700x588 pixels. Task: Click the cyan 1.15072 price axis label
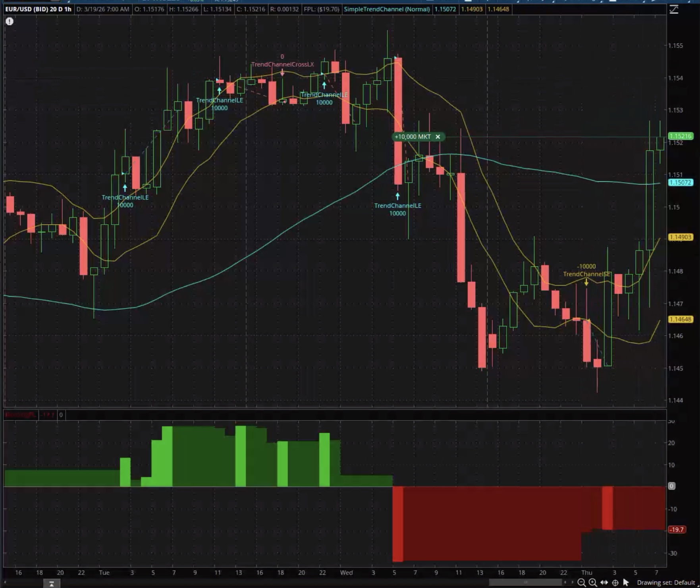(680, 183)
